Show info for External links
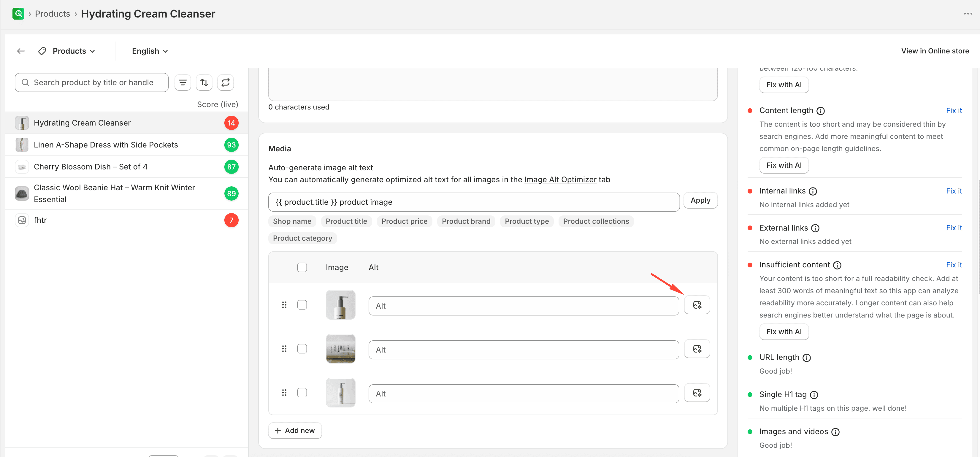 tap(815, 228)
